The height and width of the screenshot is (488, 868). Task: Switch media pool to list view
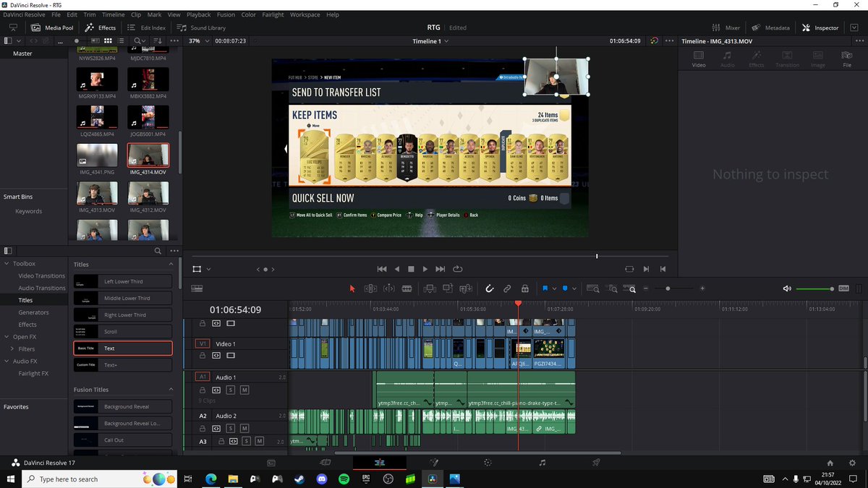coord(121,41)
